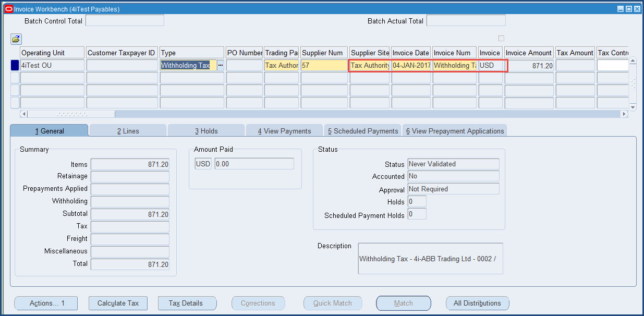Open Tax Details
The image size is (644, 316).
pos(187,303)
